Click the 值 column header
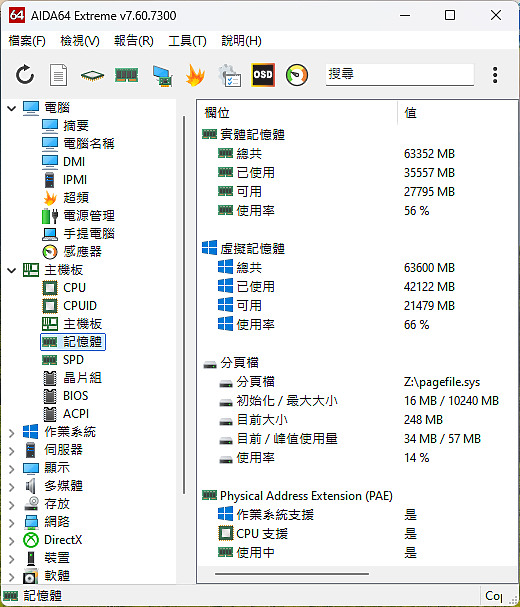The width and height of the screenshot is (520, 607). coord(410,113)
